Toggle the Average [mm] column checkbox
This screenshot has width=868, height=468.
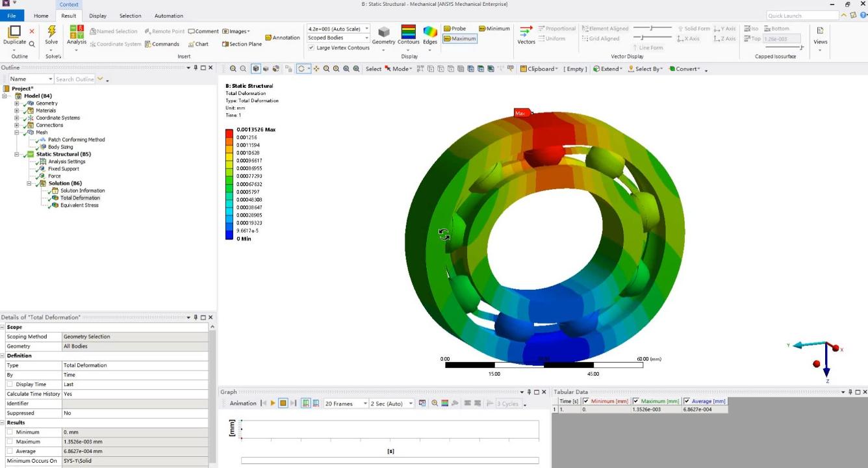(687, 401)
